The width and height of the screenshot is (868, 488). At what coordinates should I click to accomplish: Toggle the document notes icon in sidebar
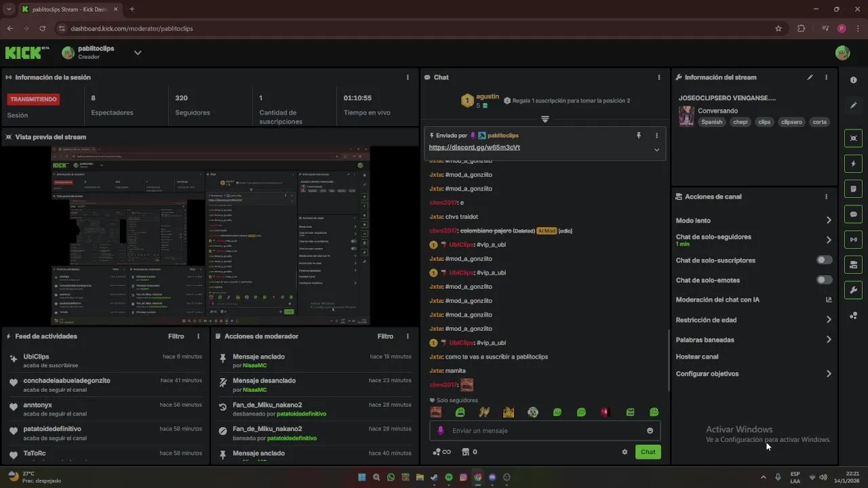click(853, 188)
